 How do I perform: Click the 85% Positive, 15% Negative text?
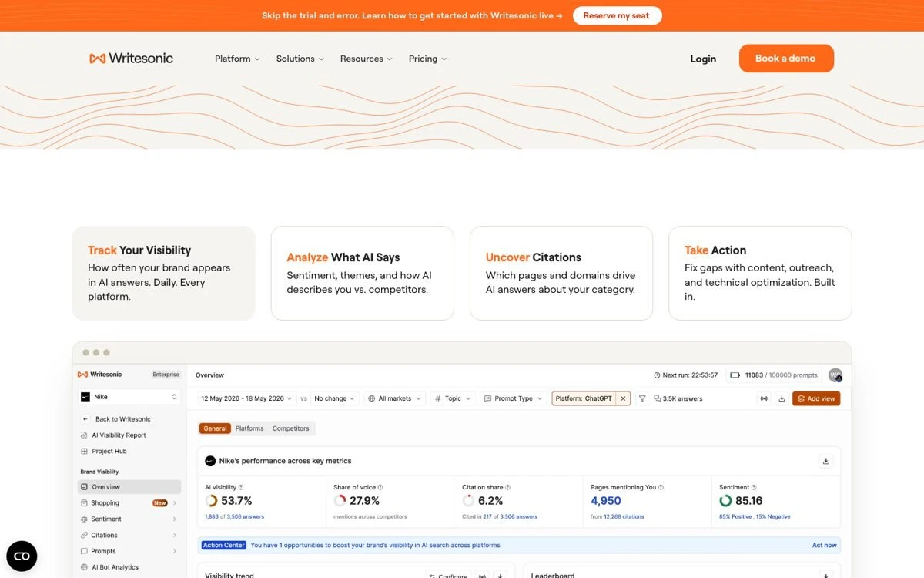pos(755,516)
